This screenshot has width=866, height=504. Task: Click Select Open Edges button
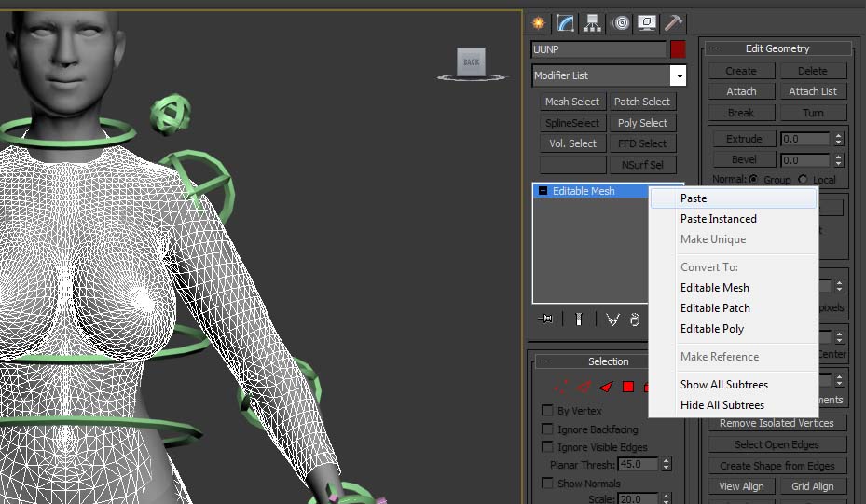click(x=777, y=444)
